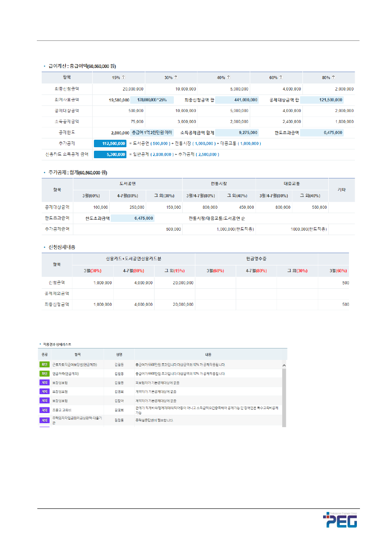The height and width of the screenshot is (555, 392).
Task: Click the 내용 column header in result list
Action: tap(208, 354)
